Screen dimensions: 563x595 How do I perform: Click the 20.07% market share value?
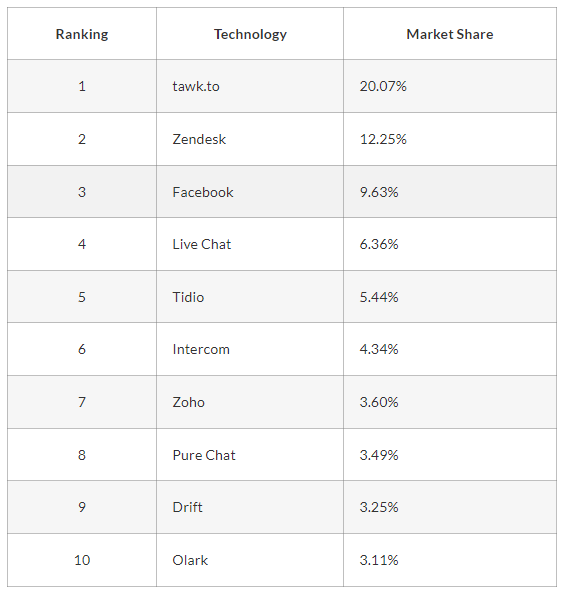tap(383, 87)
